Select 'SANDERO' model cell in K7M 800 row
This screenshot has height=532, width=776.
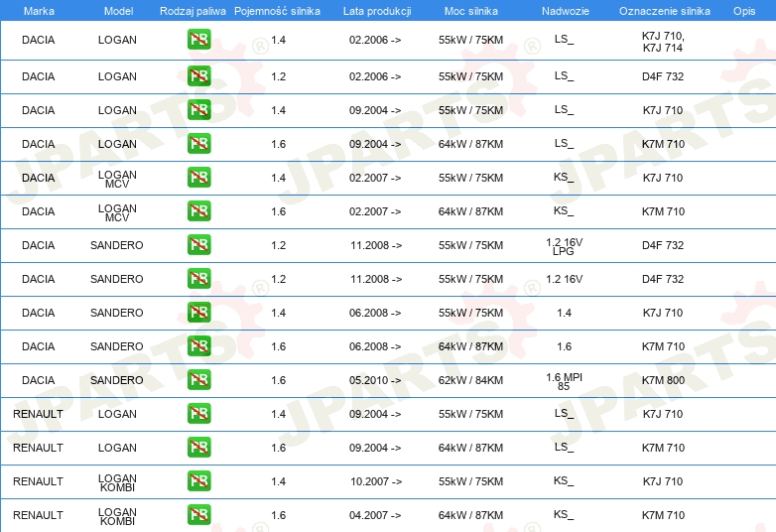click(117, 380)
